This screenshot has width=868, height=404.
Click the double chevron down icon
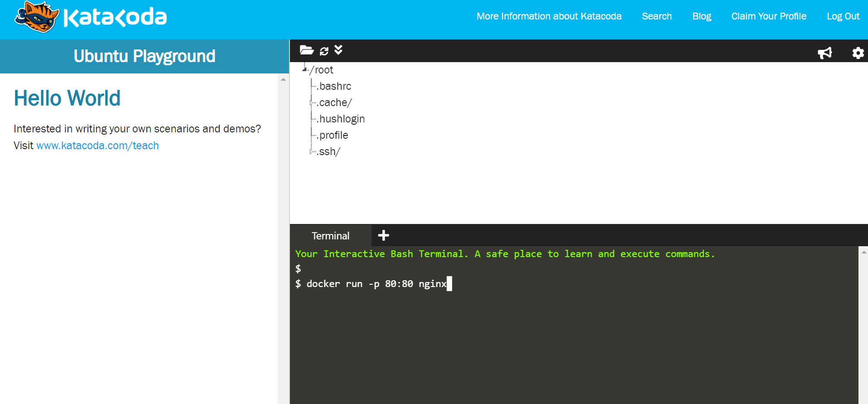pos(338,50)
